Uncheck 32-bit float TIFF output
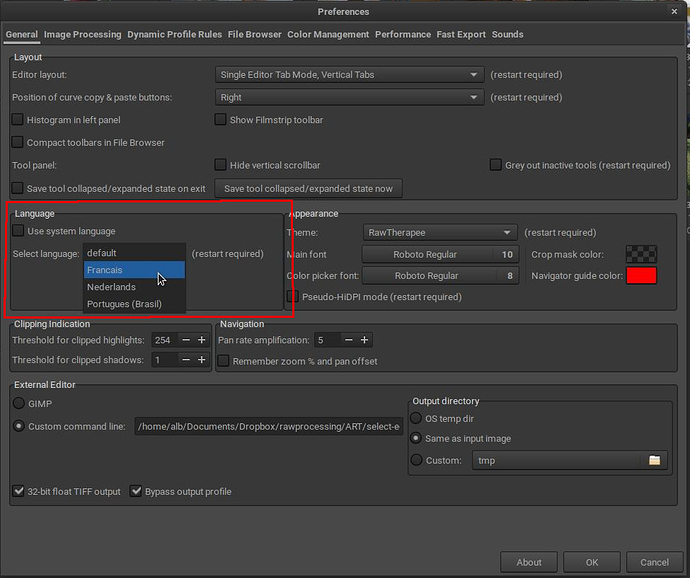Image resolution: width=690 pixels, height=578 pixels. pos(19,491)
